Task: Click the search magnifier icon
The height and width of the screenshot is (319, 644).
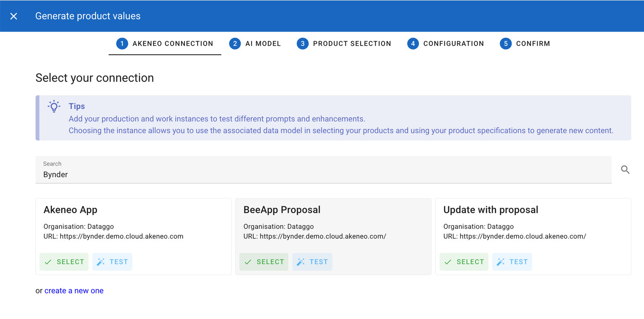Action: point(625,170)
